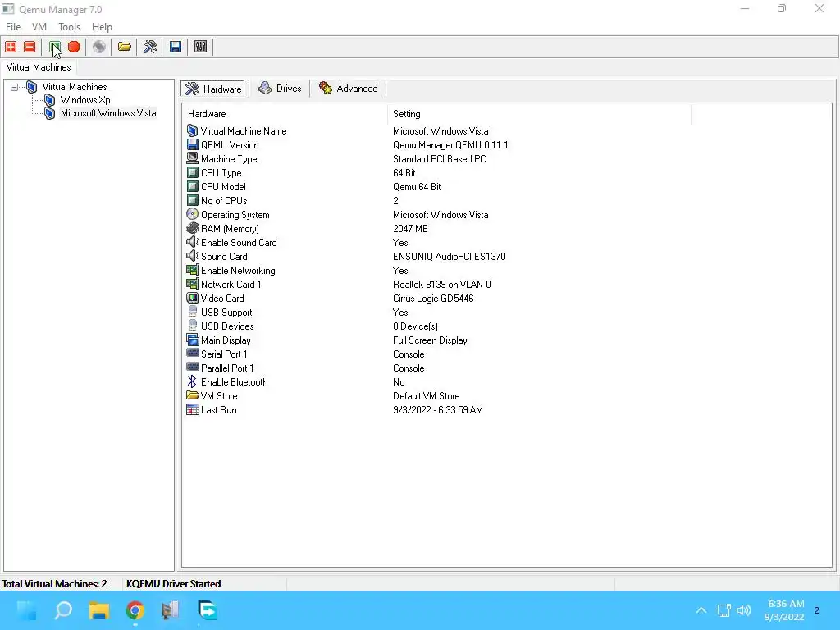This screenshot has width=840, height=630.
Task: Click the blue floppy disk toolbar icon
Action: pos(176,47)
